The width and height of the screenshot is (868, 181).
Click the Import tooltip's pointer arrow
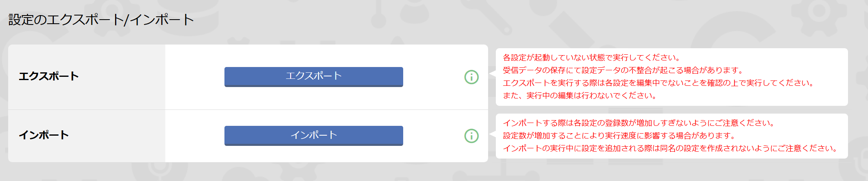click(493, 134)
